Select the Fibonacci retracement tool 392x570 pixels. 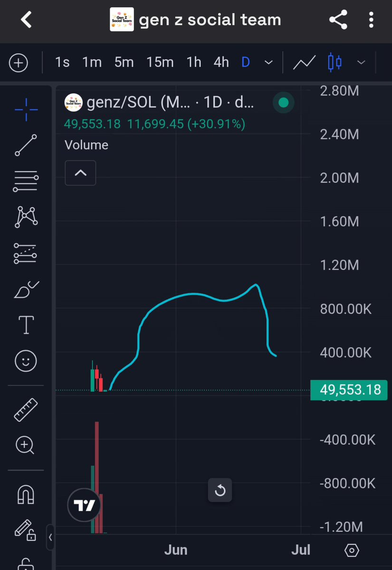coord(26,181)
